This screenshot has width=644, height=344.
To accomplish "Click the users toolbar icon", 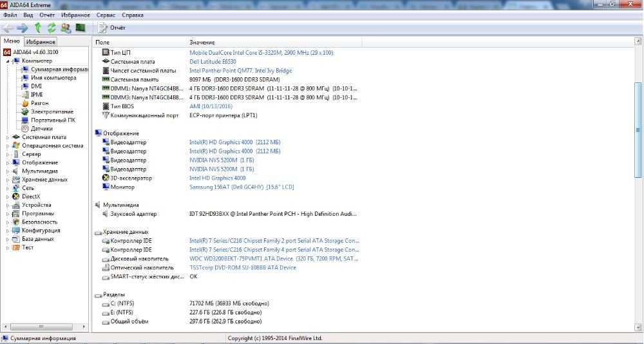I will point(66,28).
